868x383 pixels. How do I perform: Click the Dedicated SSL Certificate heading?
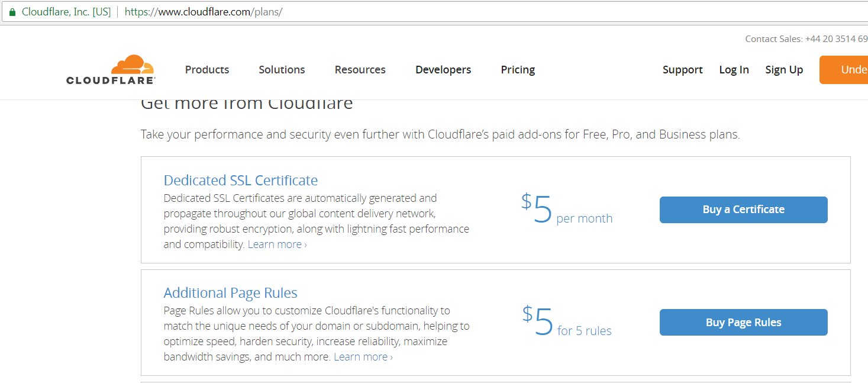pyautogui.click(x=241, y=181)
